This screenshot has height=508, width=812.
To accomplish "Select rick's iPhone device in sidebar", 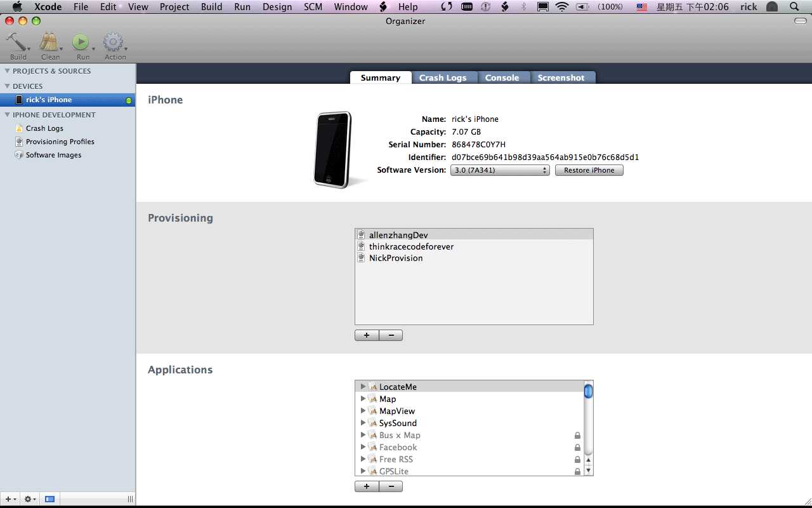I will (68, 100).
